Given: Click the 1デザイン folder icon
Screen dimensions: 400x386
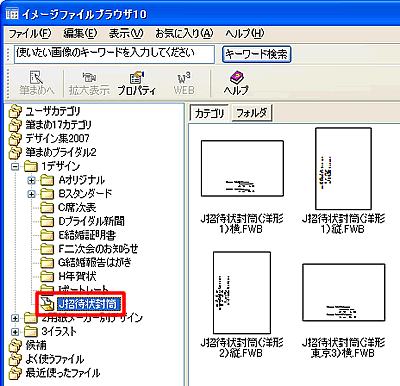Looking at the screenshot, I should pyautogui.click(x=31, y=166).
